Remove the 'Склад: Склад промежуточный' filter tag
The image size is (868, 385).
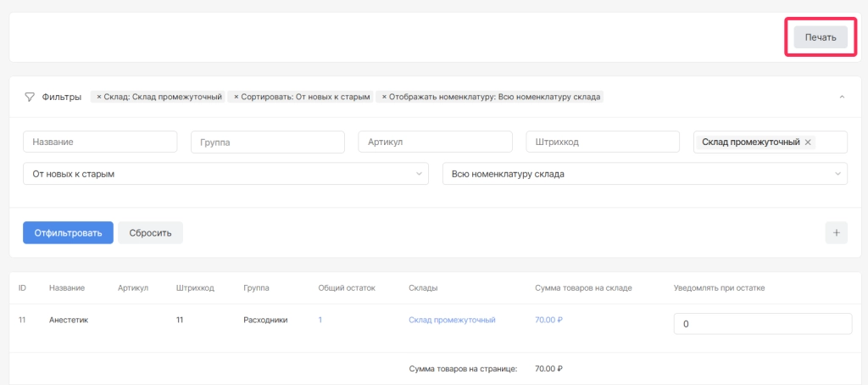[x=99, y=97]
